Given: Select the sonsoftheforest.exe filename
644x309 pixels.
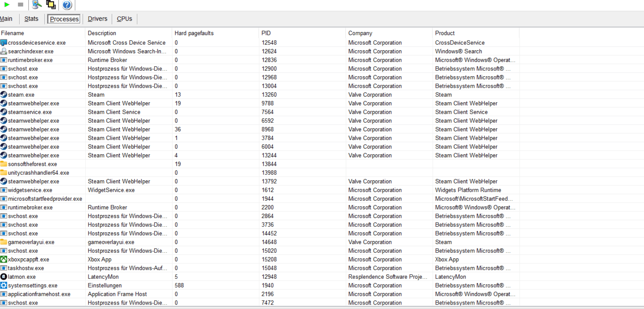Looking at the screenshot, I should [x=33, y=164].
